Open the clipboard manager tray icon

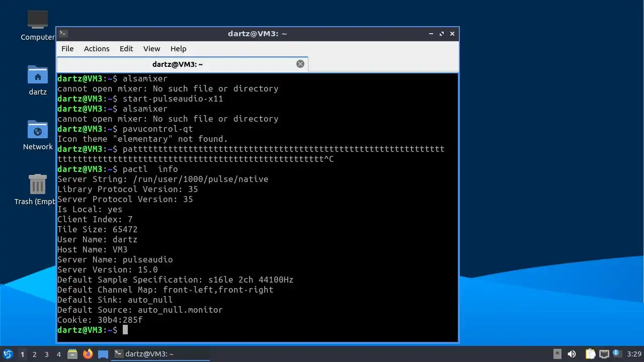coord(590,354)
